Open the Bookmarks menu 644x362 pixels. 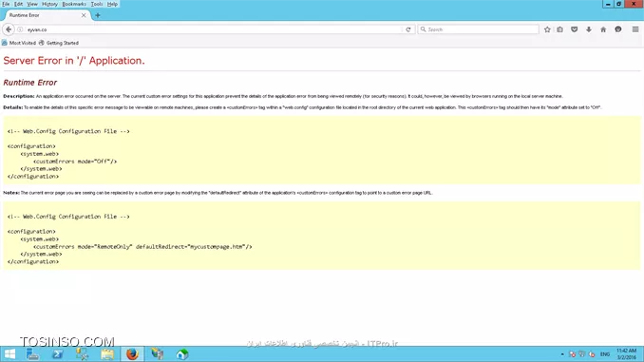(x=74, y=4)
